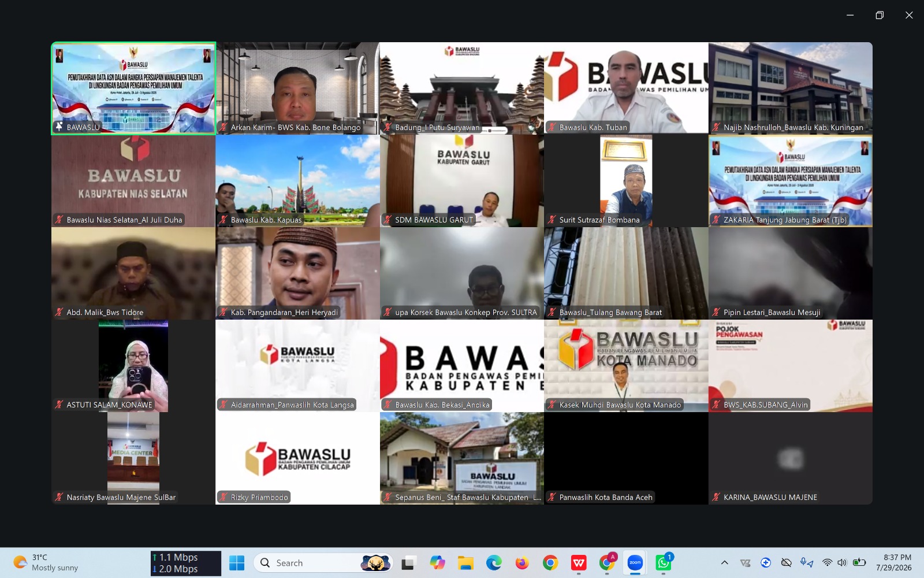Click the microphone-in-use tray indicator

(x=806, y=563)
